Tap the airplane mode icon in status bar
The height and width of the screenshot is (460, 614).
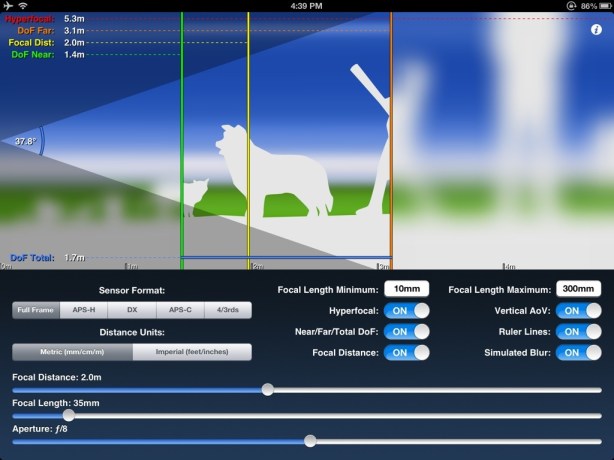(x=9, y=6)
